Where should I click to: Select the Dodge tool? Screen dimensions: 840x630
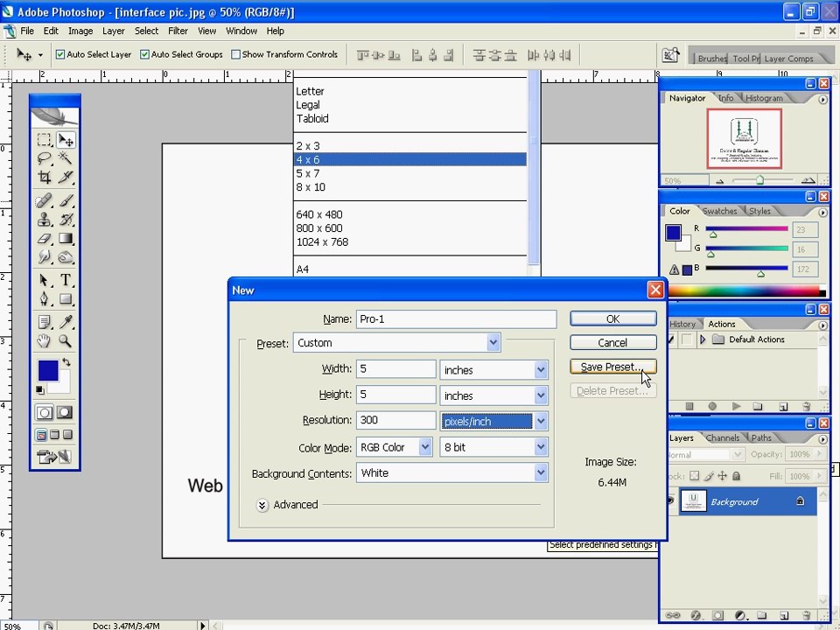(x=66, y=256)
